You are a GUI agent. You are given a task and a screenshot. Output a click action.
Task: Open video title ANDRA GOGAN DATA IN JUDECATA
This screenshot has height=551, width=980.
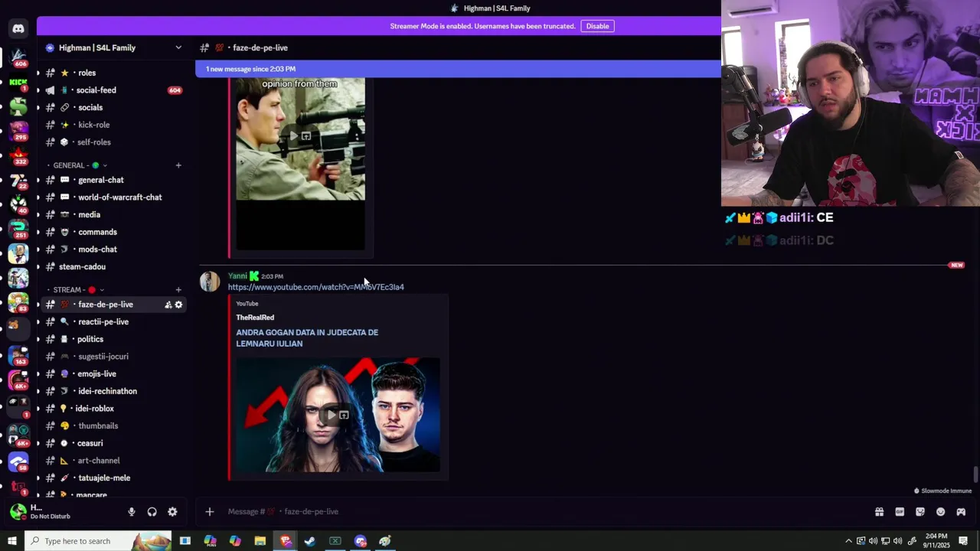(307, 338)
